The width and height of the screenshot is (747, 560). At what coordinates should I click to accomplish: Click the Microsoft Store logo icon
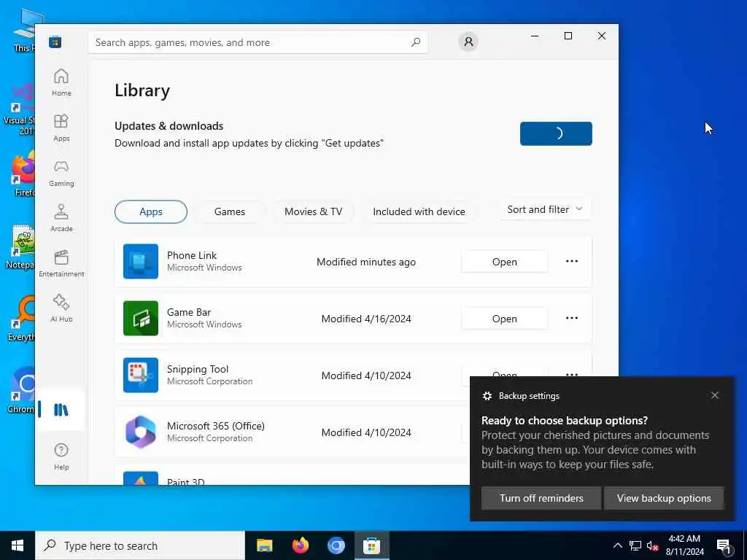pyautogui.click(x=55, y=42)
